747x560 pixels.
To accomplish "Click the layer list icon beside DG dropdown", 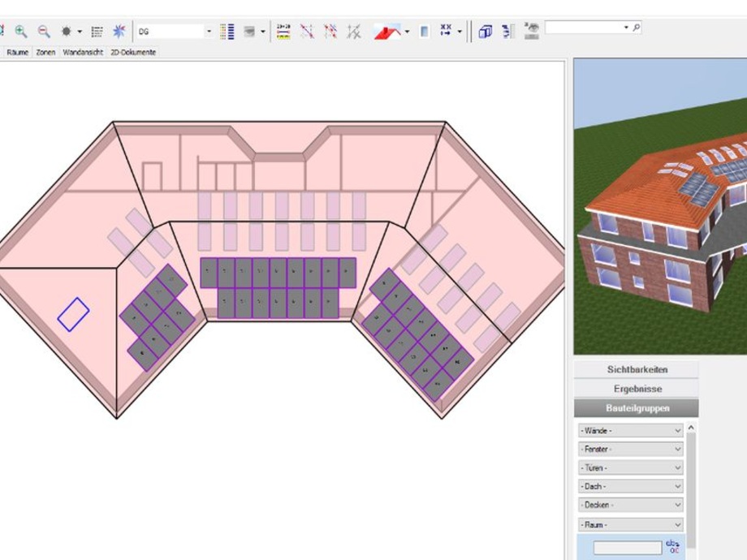I will click(227, 32).
